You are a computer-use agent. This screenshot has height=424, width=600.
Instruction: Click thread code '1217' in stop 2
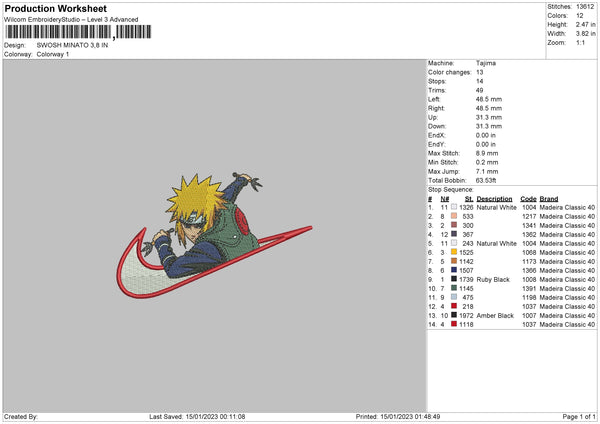click(529, 217)
